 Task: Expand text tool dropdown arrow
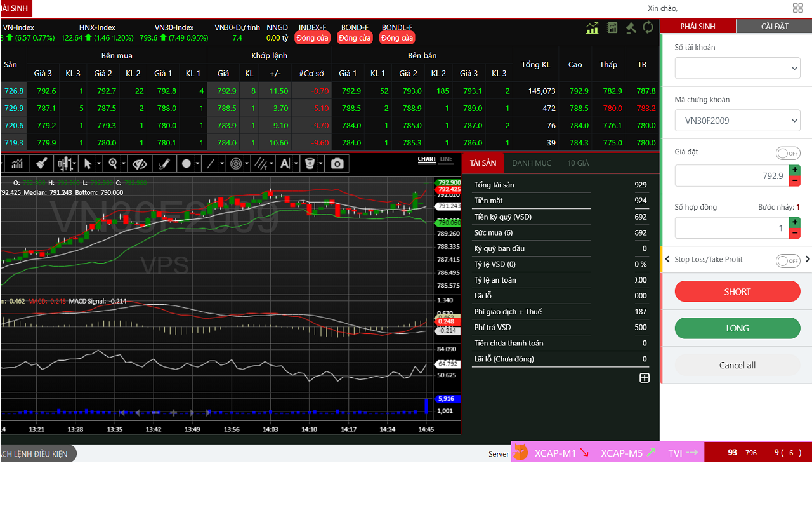click(x=296, y=164)
